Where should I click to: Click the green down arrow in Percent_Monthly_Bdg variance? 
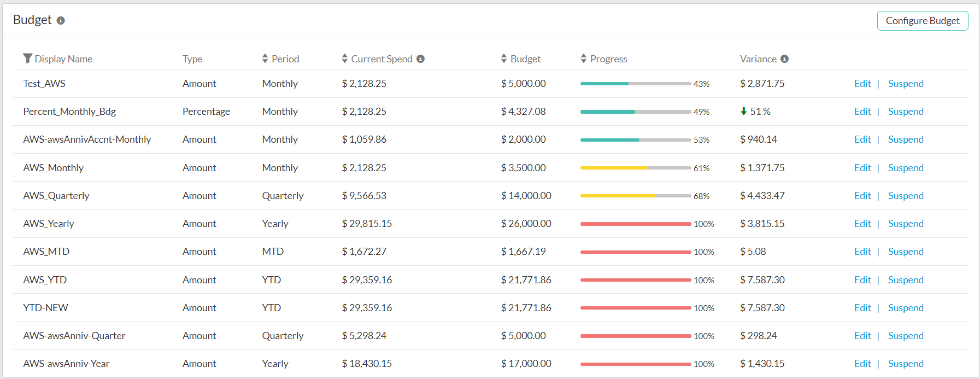743,112
